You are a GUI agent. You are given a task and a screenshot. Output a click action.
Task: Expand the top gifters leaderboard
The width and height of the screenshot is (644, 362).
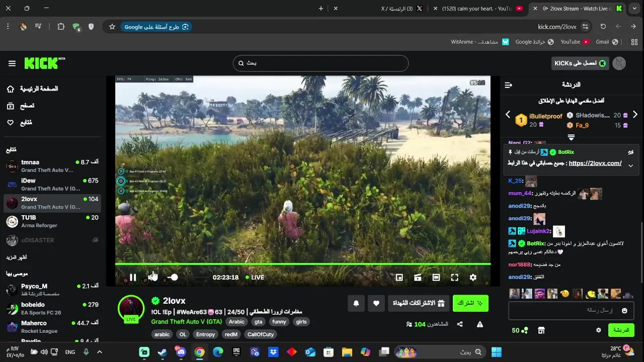[x=571, y=137]
